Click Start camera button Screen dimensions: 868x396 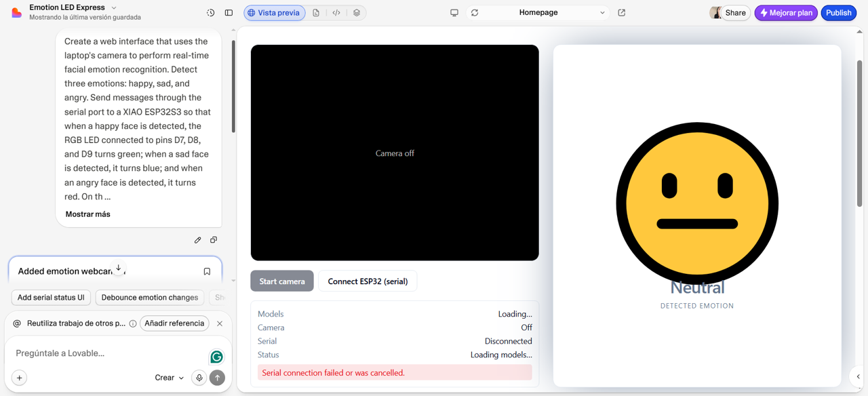click(x=282, y=281)
